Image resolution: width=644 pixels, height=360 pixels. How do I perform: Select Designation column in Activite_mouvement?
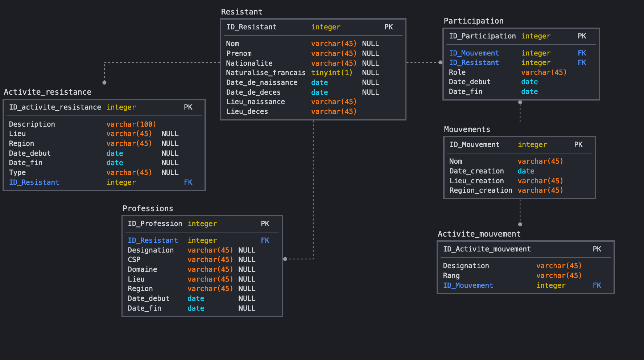coord(526,266)
